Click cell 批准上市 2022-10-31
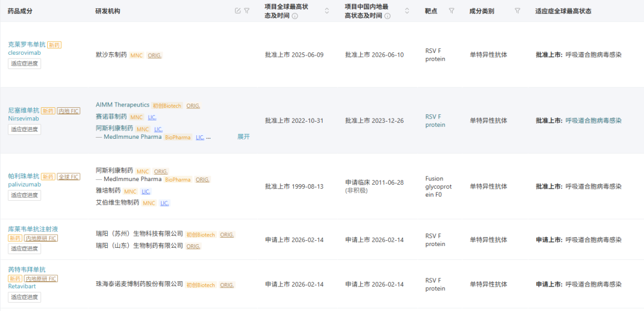This screenshot has height=311, width=644. pos(295,120)
